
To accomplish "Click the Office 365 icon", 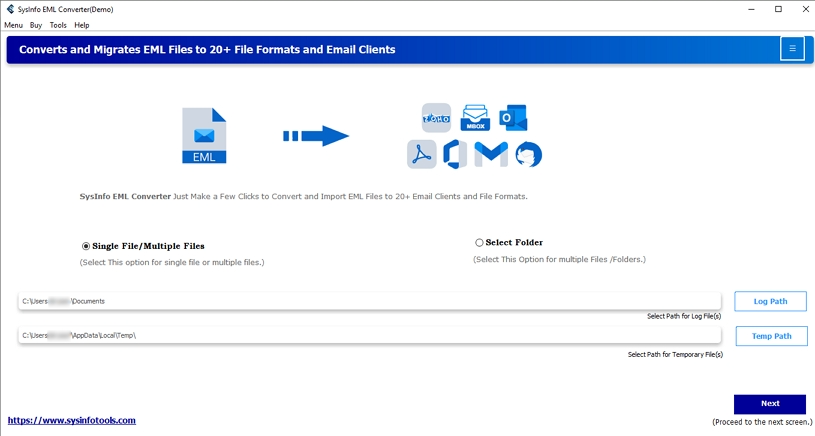I will [x=455, y=154].
